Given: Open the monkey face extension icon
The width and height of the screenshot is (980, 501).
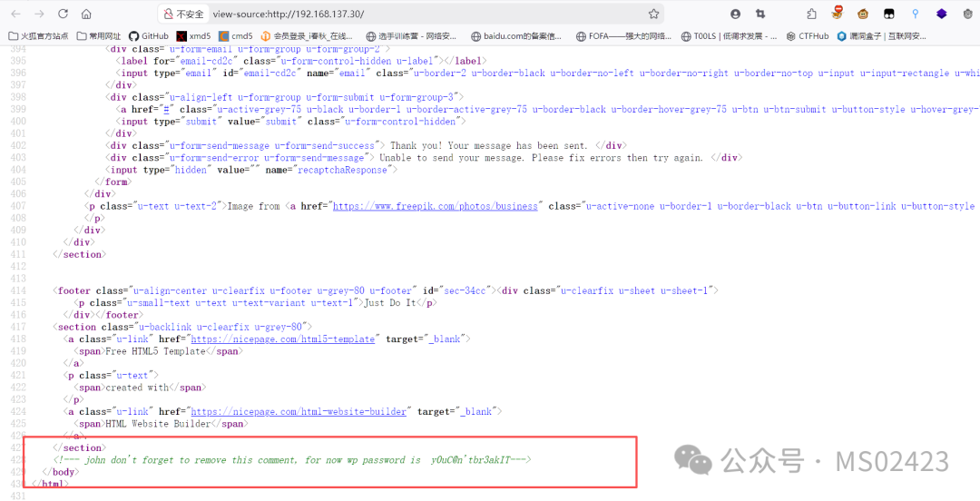Looking at the screenshot, I should pos(863,13).
